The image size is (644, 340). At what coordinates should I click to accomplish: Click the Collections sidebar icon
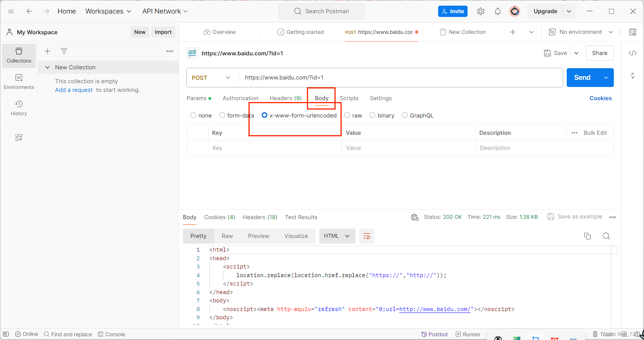click(x=19, y=56)
